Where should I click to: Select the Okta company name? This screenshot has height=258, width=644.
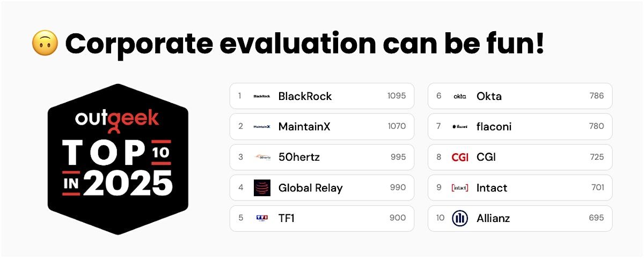(x=489, y=96)
